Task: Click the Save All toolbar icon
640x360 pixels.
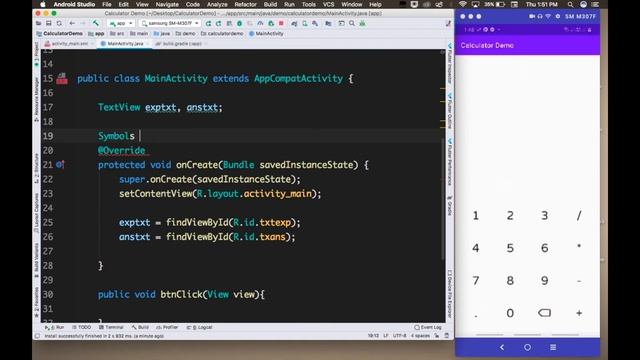Action: 49,24
